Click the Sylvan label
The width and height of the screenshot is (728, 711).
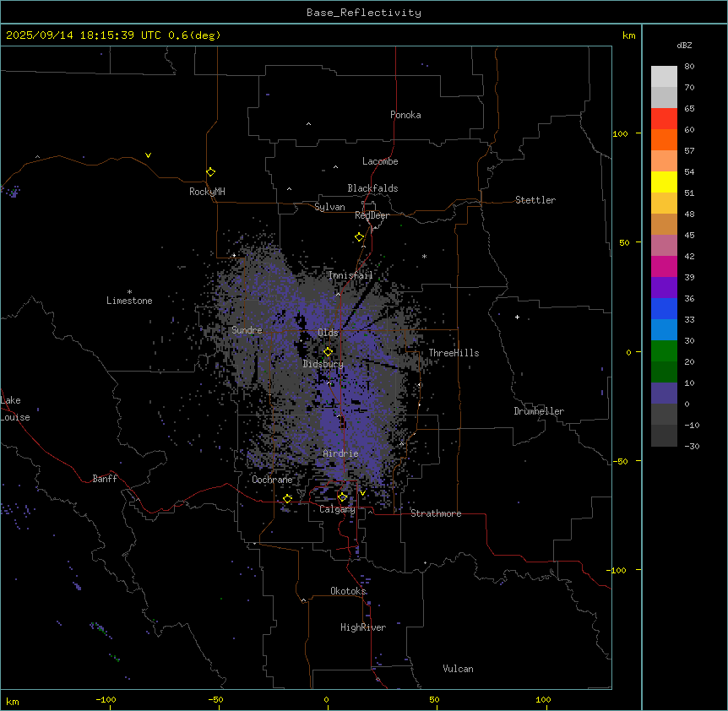(329, 207)
